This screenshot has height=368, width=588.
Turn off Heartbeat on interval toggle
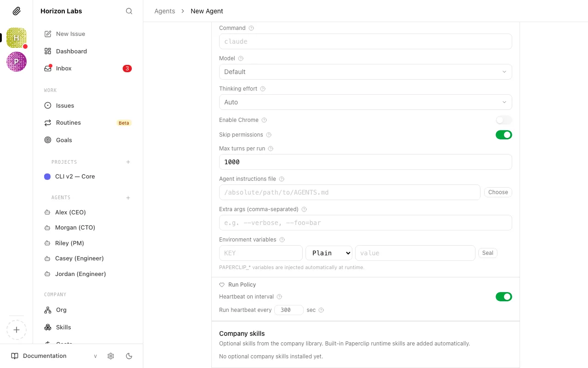(504, 297)
